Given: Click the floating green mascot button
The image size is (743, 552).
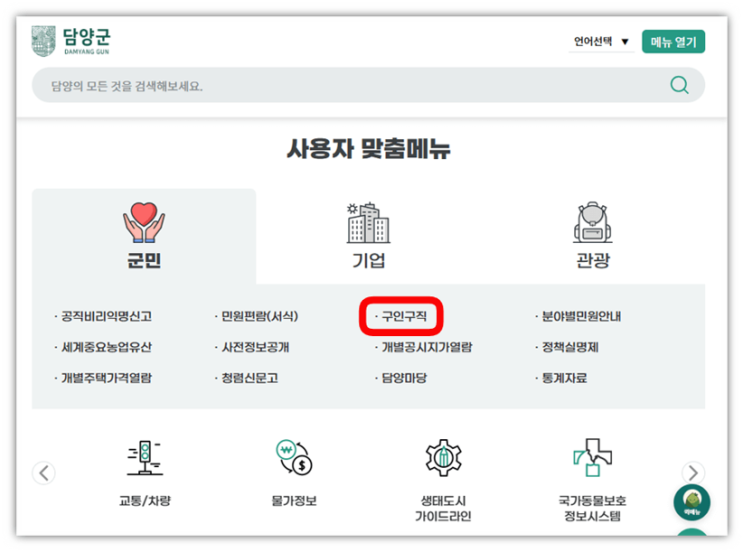Looking at the screenshot, I should point(692,502).
